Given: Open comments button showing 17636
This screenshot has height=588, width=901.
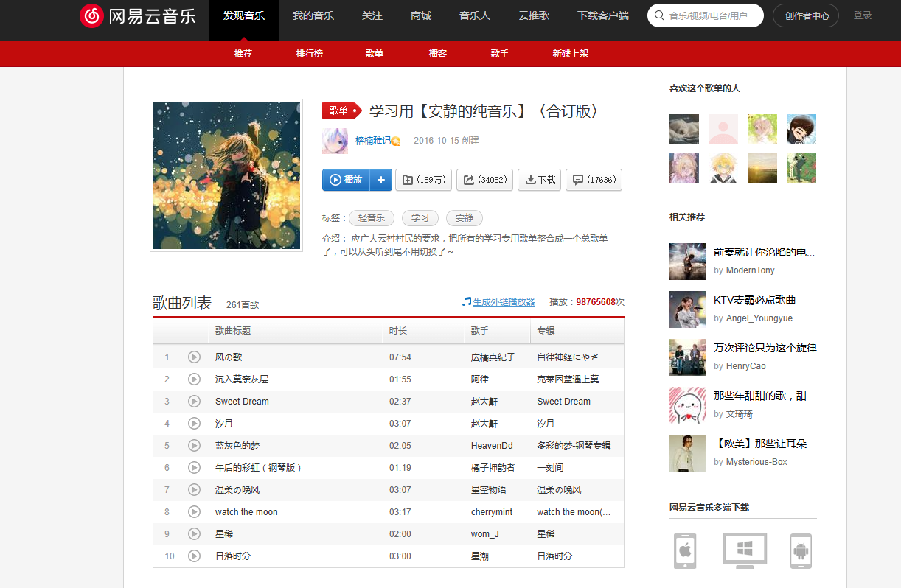Looking at the screenshot, I should tap(594, 180).
